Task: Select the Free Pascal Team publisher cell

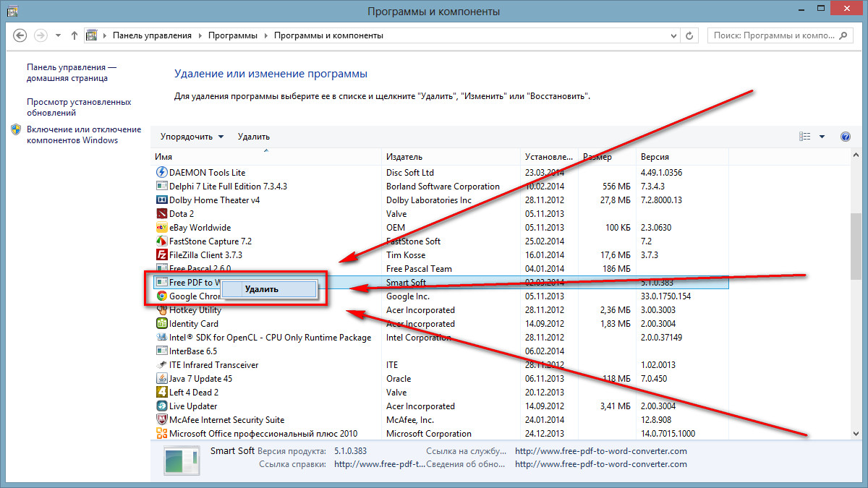Action: (x=419, y=269)
